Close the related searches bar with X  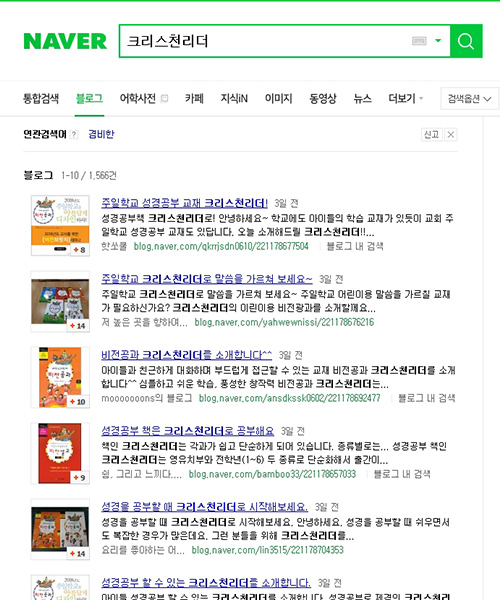(x=451, y=135)
